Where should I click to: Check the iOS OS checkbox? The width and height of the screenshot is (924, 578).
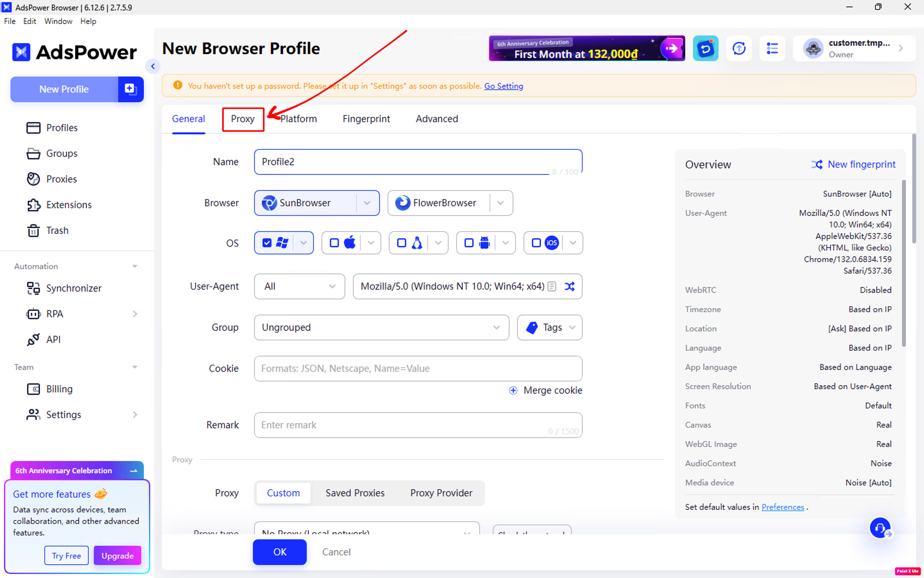[536, 243]
